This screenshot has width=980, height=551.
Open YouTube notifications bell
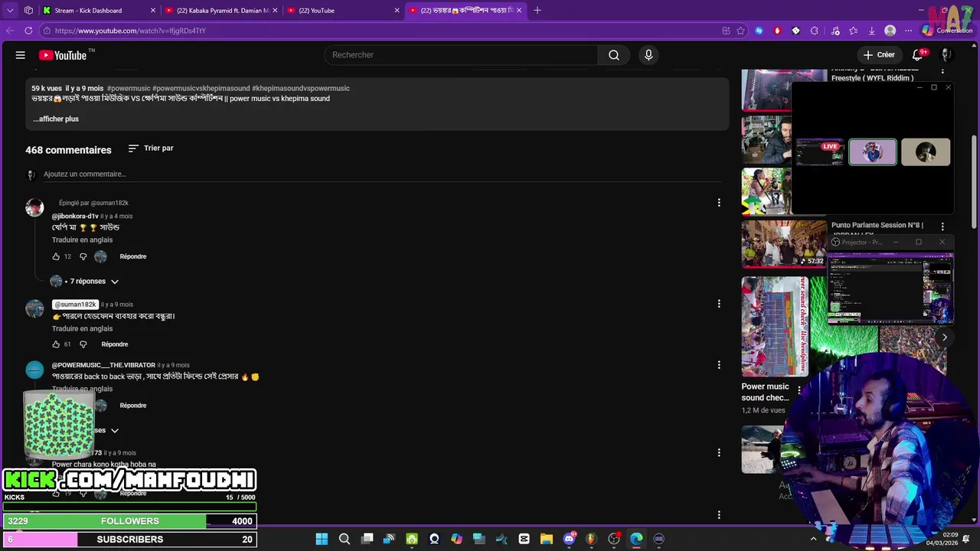918,55
